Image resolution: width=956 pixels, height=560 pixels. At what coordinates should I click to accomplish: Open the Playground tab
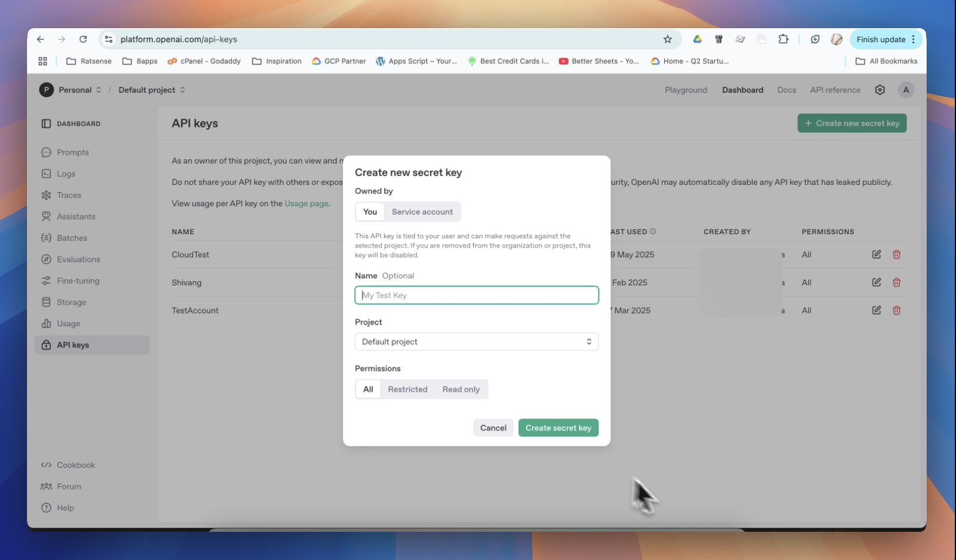tap(685, 90)
